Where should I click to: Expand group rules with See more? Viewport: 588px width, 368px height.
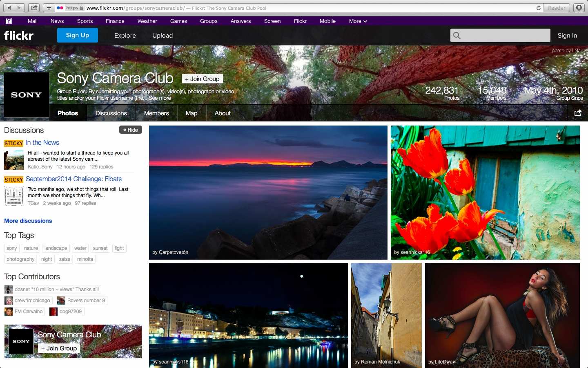(160, 98)
